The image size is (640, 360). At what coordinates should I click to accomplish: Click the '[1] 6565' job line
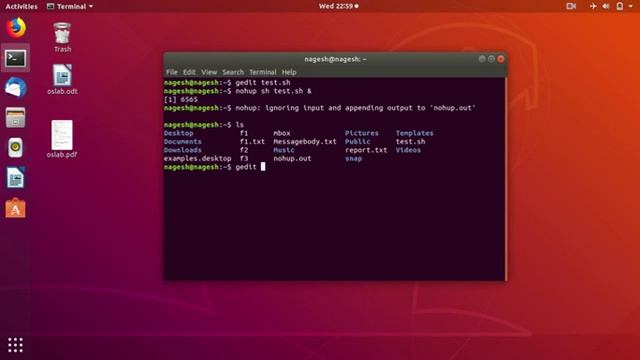click(180, 99)
